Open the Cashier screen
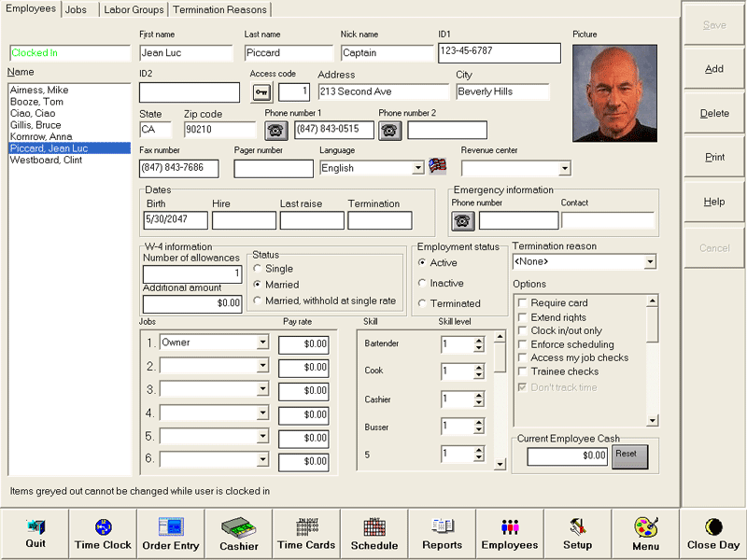This screenshot has height=560, width=747. [239, 534]
